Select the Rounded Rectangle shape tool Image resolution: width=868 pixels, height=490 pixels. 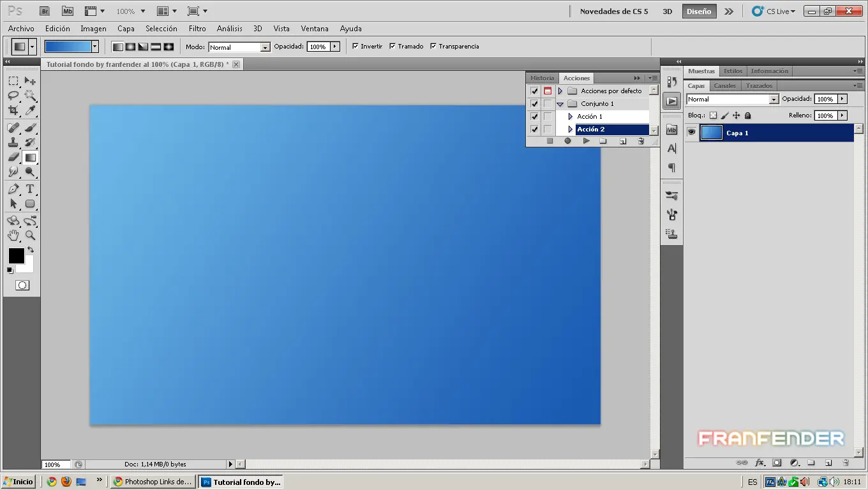30,204
